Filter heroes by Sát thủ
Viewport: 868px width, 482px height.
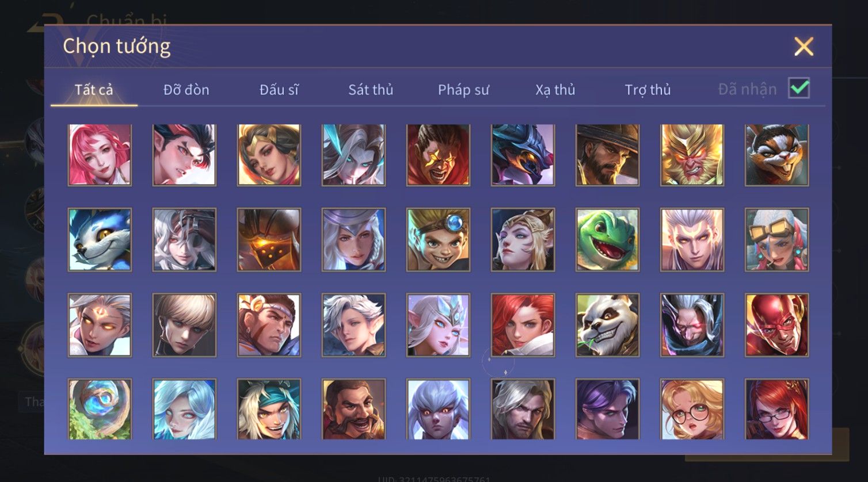(371, 90)
